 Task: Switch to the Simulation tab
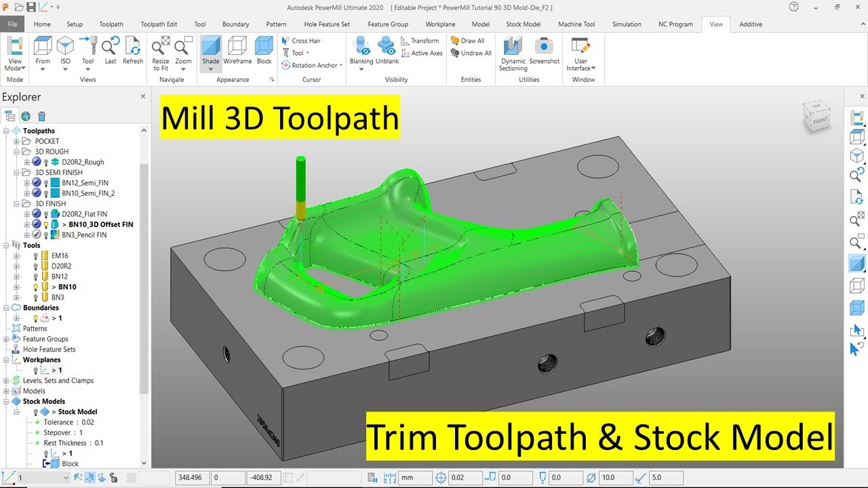(627, 24)
